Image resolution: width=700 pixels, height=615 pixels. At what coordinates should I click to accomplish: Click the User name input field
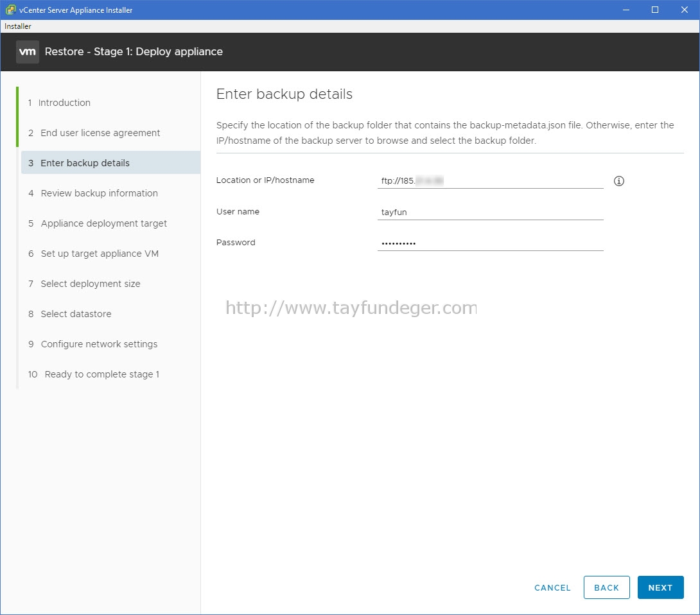pyautogui.click(x=490, y=212)
